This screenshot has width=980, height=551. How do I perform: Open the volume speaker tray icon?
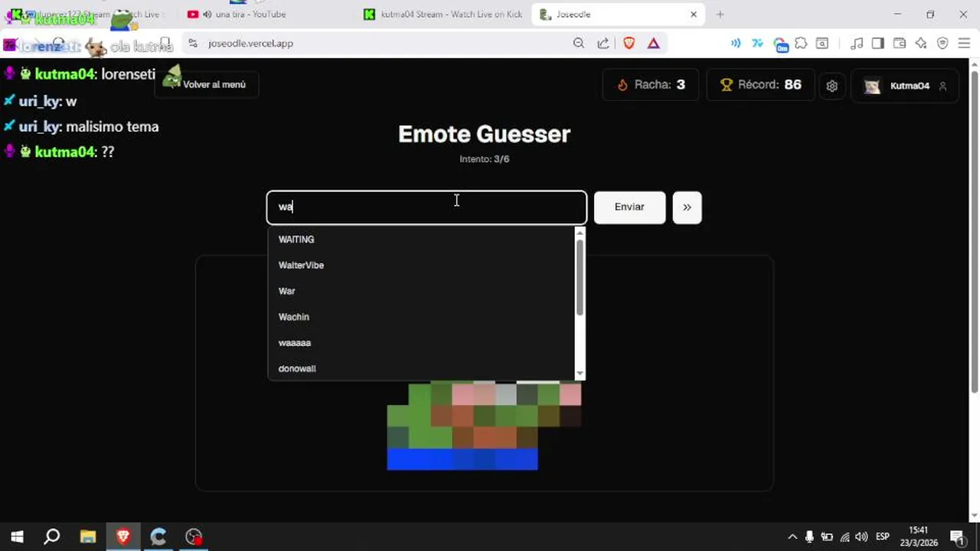coord(861,536)
